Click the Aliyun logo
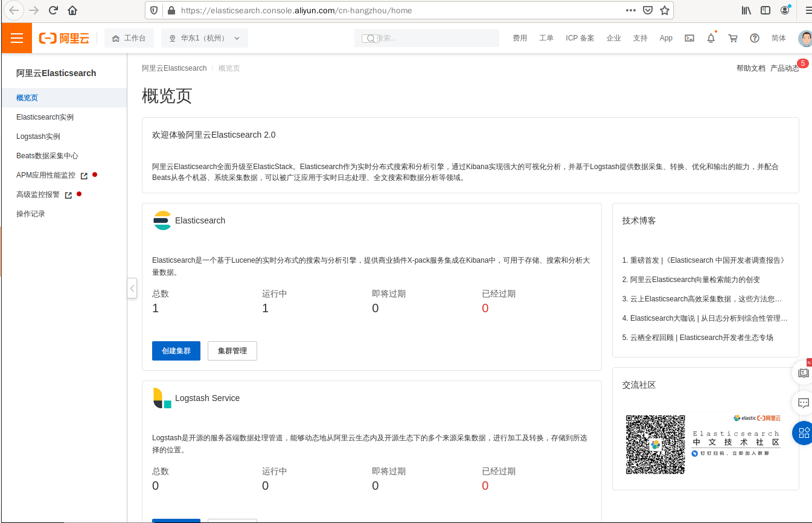The image size is (812, 523). (x=64, y=38)
